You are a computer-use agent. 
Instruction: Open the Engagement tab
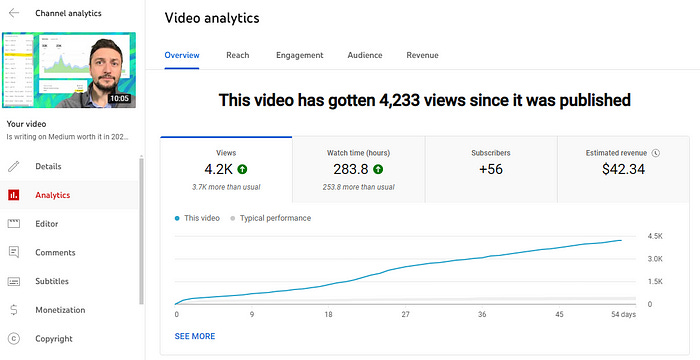click(300, 55)
